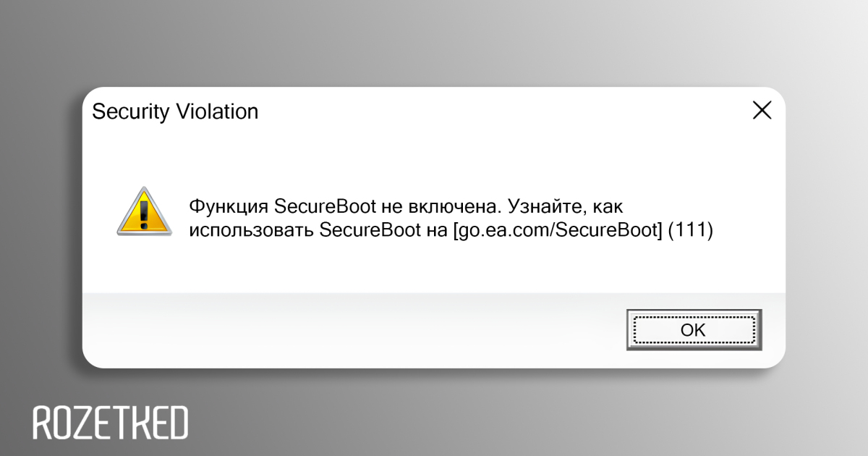The width and height of the screenshot is (868, 456).
Task: Click the yellow warning triangle icon
Action: [144, 211]
